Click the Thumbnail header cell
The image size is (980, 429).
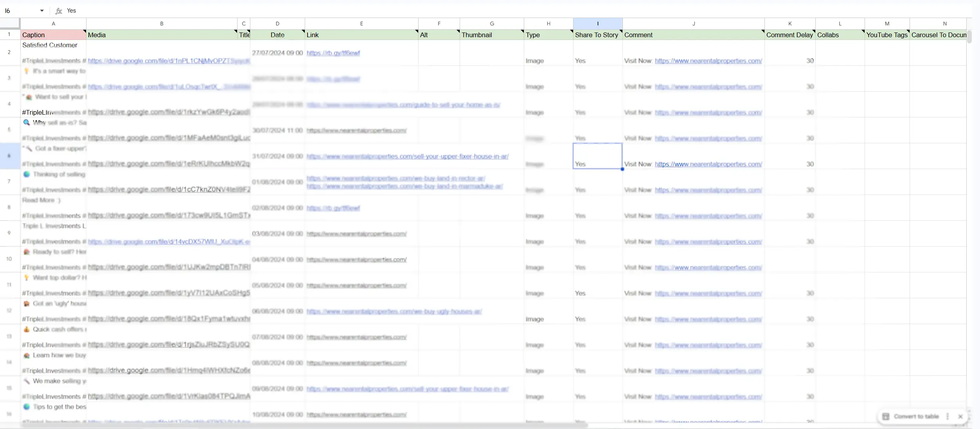click(x=492, y=35)
